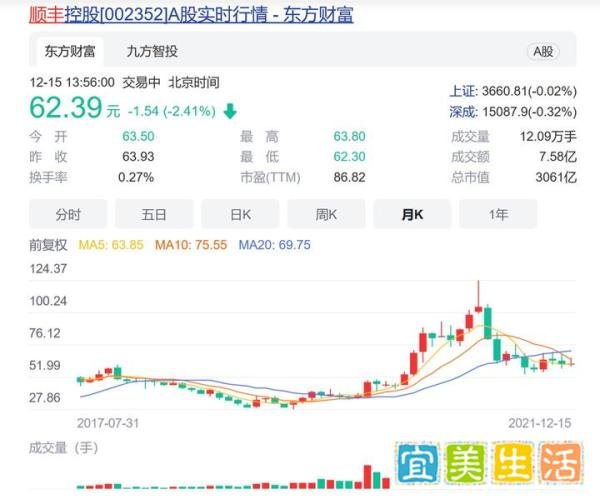600x499 pixels.
Task: Click the 27.86 axis label
Action: point(45,398)
